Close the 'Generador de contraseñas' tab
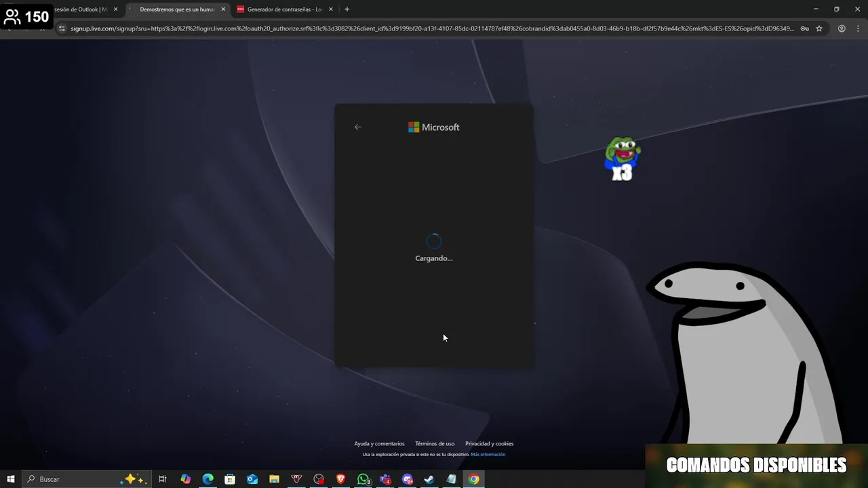This screenshot has width=868, height=488. [331, 9]
